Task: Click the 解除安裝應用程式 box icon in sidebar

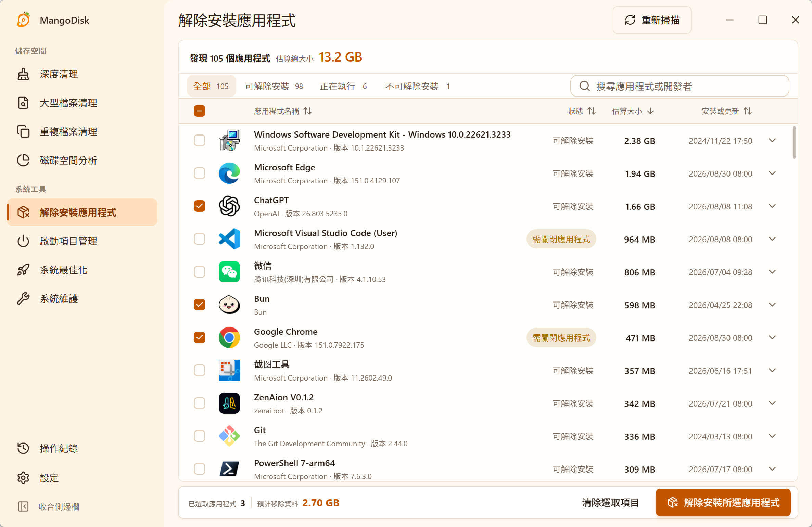Action: [x=23, y=213]
